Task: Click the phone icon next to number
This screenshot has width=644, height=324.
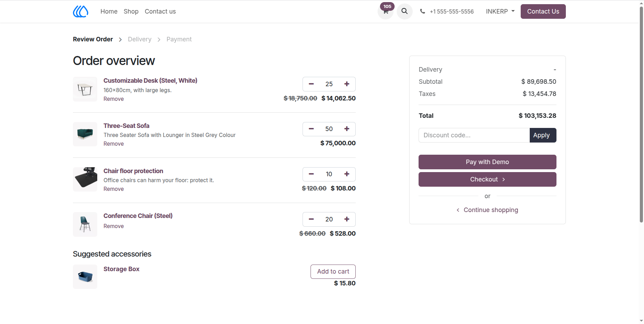Action: click(422, 11)
